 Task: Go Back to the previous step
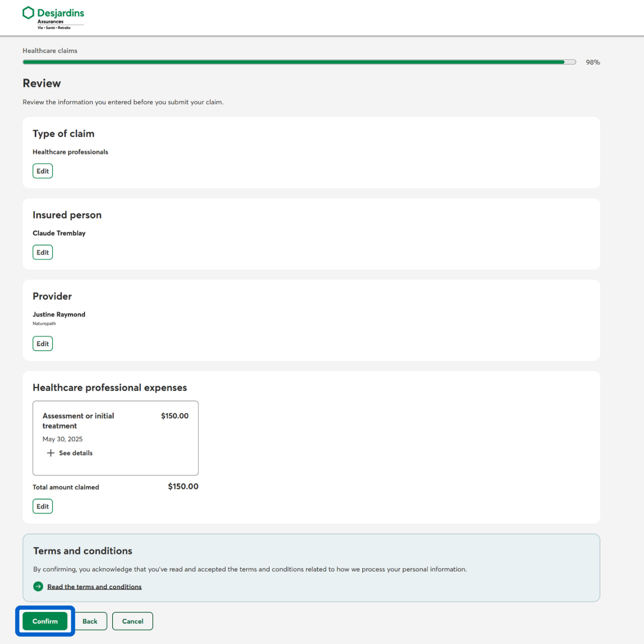tap(90, 621)
